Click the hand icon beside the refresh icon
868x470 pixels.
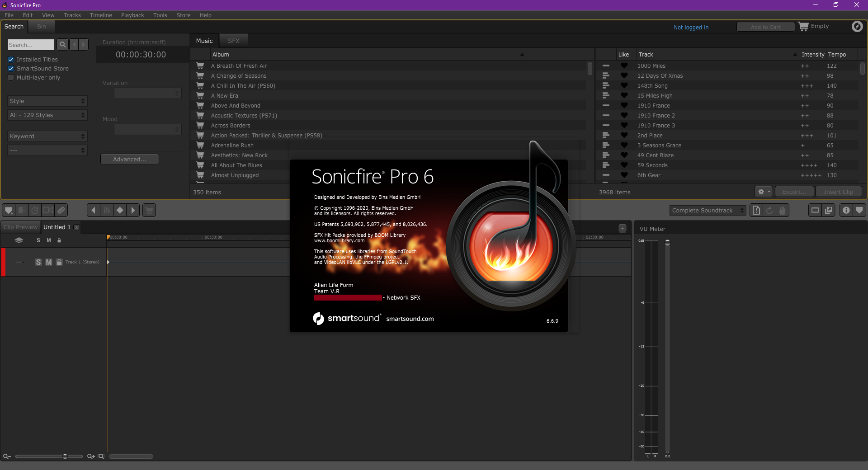coord(783,210)
